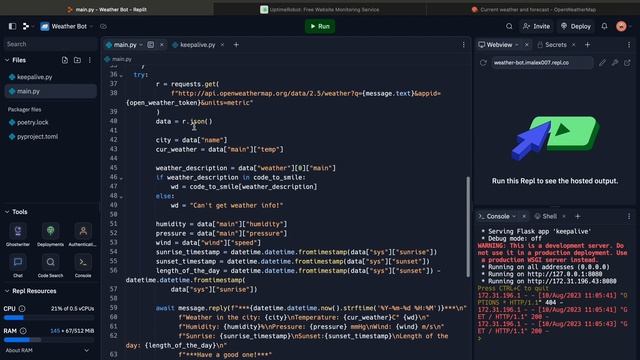
Task: Click the weather-bot repl.co URL field
Action: click(542, 63)
